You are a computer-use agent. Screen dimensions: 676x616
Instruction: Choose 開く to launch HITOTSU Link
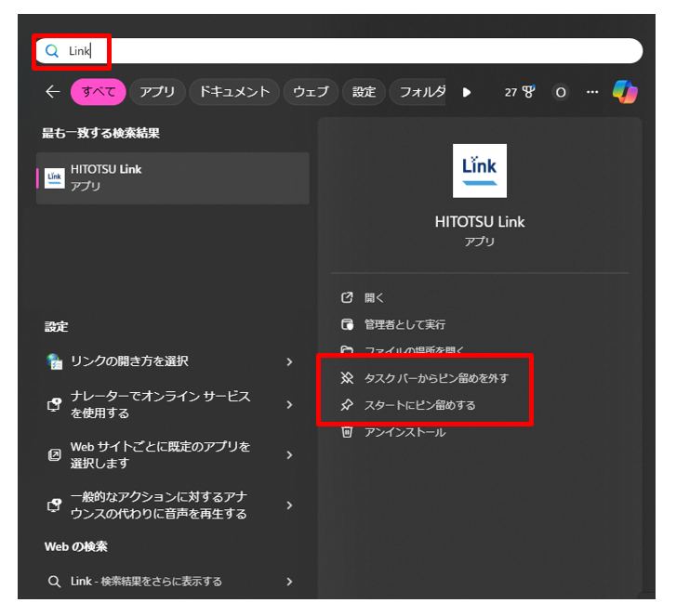point(374,297)
